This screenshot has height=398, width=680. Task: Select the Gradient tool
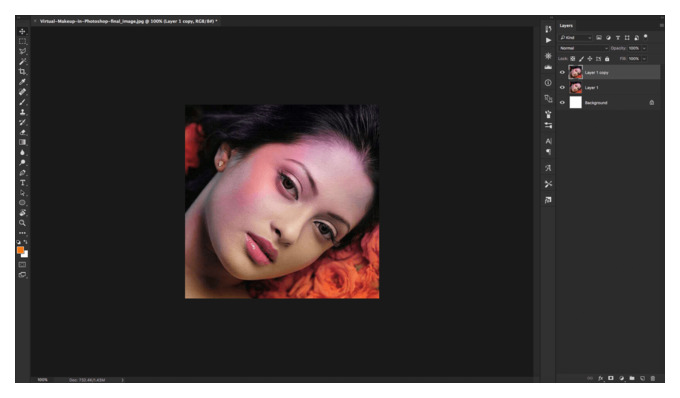click(x=22, y=142)
